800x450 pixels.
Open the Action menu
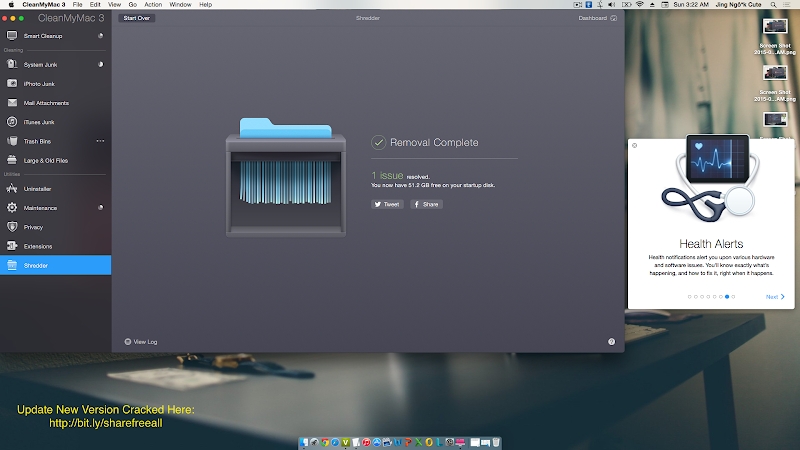click(153, 5)
